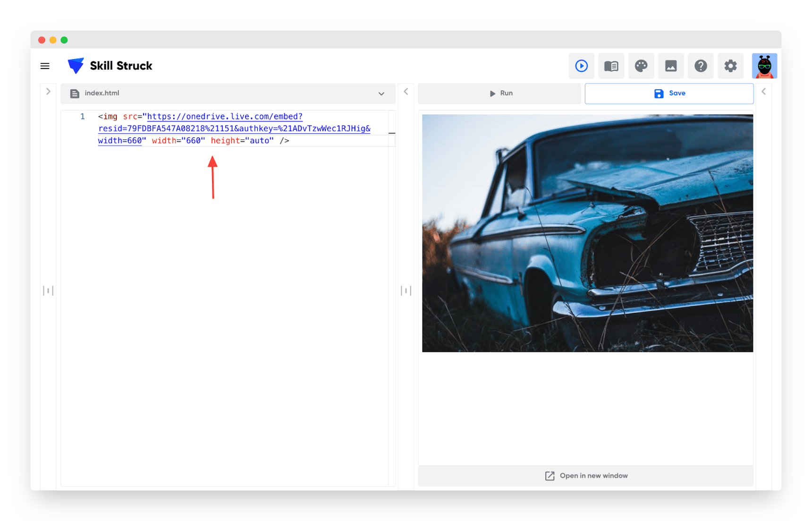812x521 pixels.
Task: Open the palette theme icon
Action: [x=641, y=66]
